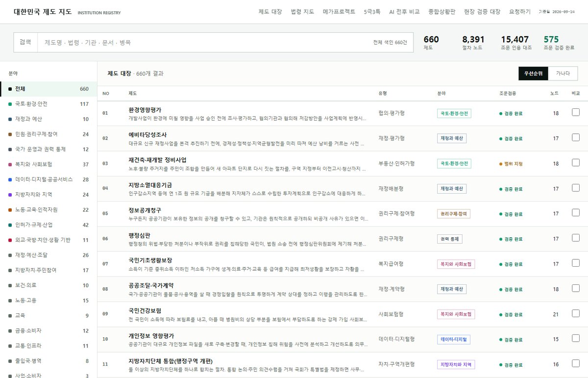
Task: Open the 개인정보 영향평가 entry title
Action: point(151,336)
